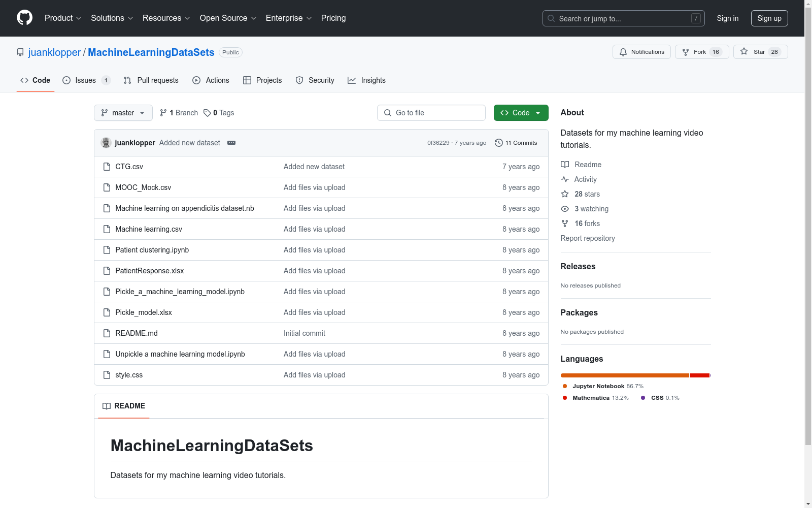Click the Jupyter Notebook language bar segment
Viewport: 812px width, 508px height.
625,375
